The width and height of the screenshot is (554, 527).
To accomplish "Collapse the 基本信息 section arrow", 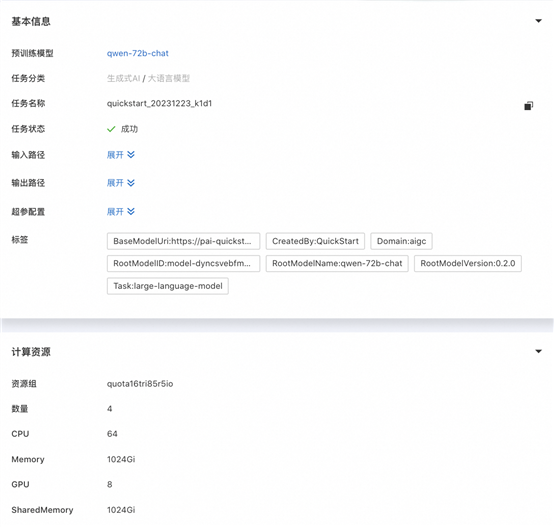I will point(538,21).
